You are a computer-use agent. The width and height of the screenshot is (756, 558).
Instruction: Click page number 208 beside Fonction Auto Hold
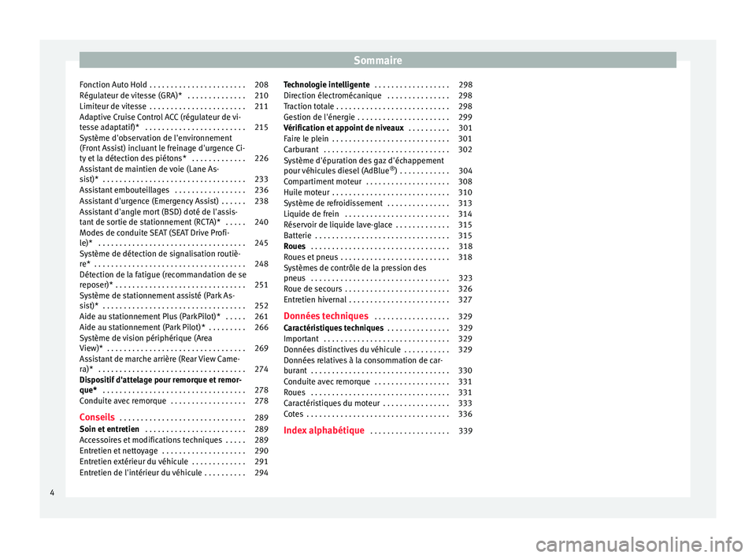point(261,85)
